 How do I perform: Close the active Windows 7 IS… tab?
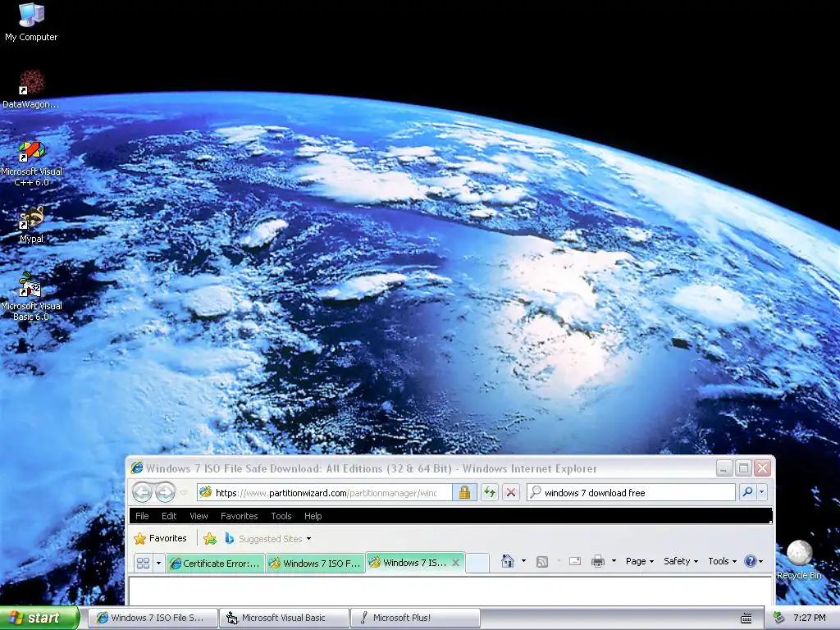click(456, 563)
